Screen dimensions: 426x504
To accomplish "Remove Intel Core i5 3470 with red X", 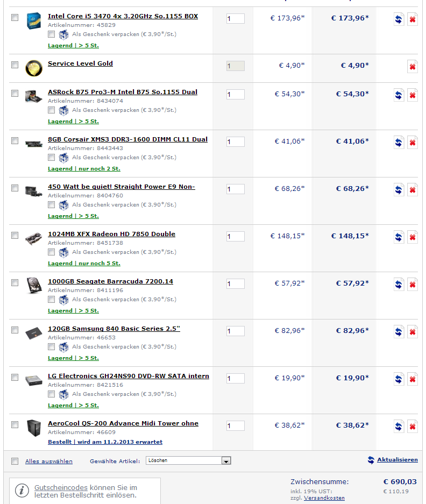I will pyautogui.click(x=413, y=19).
